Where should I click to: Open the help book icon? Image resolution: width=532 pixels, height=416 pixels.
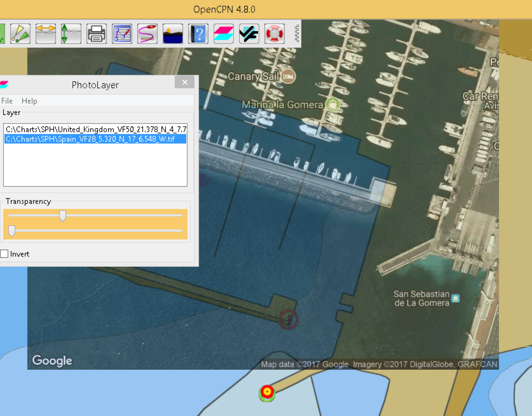198,34
